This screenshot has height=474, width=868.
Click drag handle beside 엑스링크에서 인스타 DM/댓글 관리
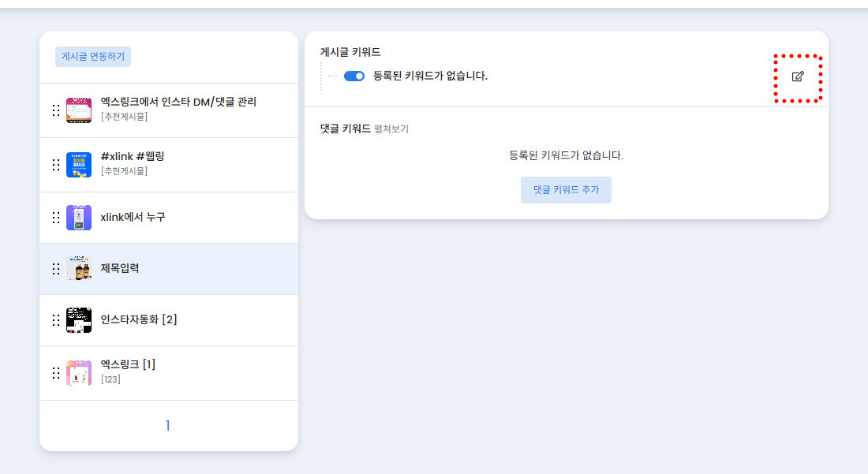coord(56,110)
